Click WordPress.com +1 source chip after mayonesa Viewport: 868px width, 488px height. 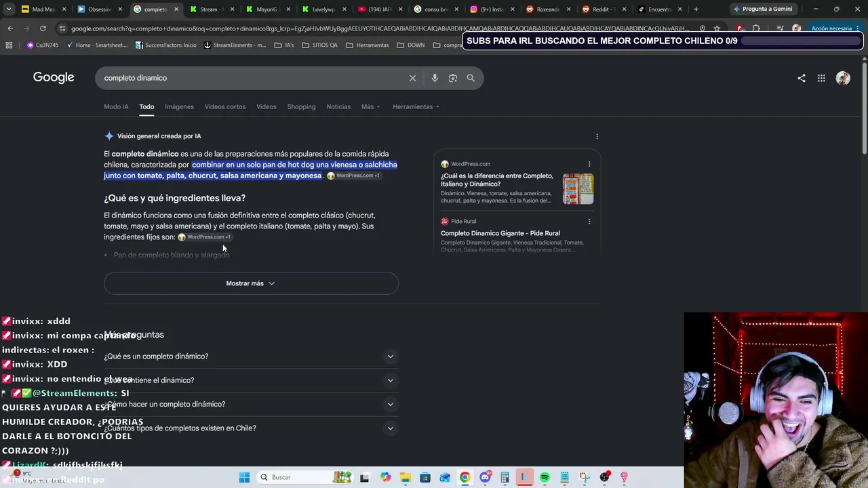pos(353,176)
